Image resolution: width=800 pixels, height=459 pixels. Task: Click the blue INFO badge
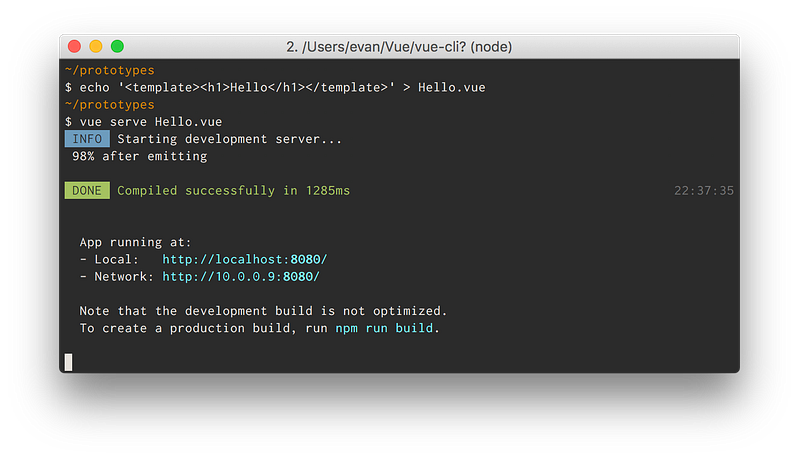click(87, 139)
